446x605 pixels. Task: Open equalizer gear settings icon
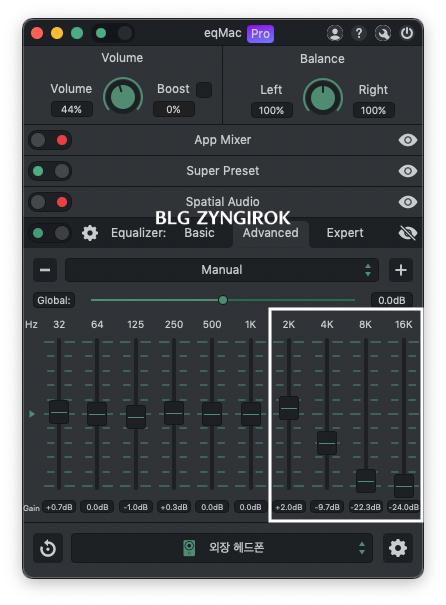pyautogui.click(x=90, y=233)
